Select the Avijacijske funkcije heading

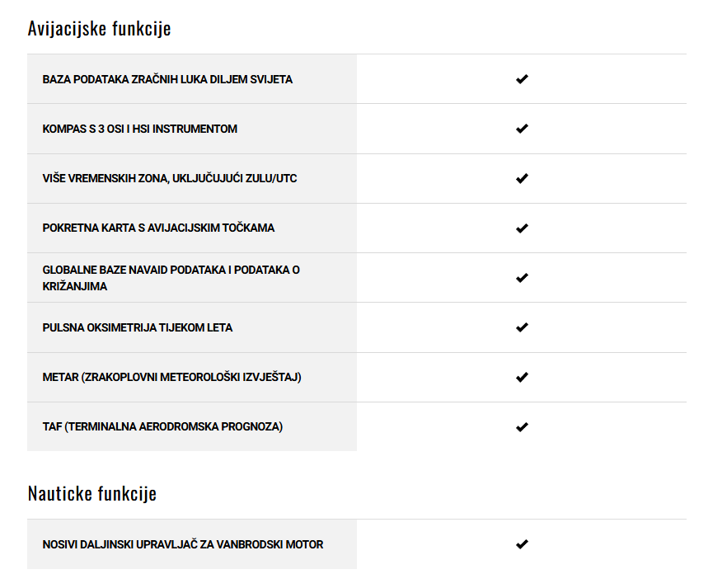99,29
